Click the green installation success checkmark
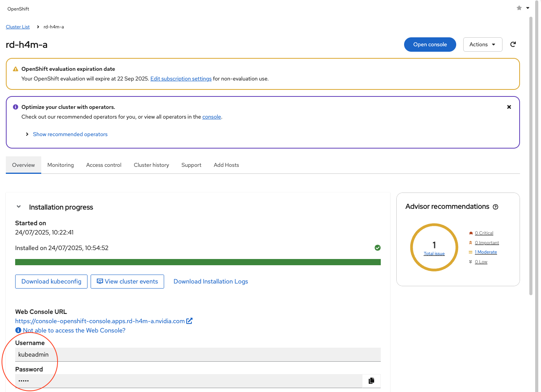 377,248
